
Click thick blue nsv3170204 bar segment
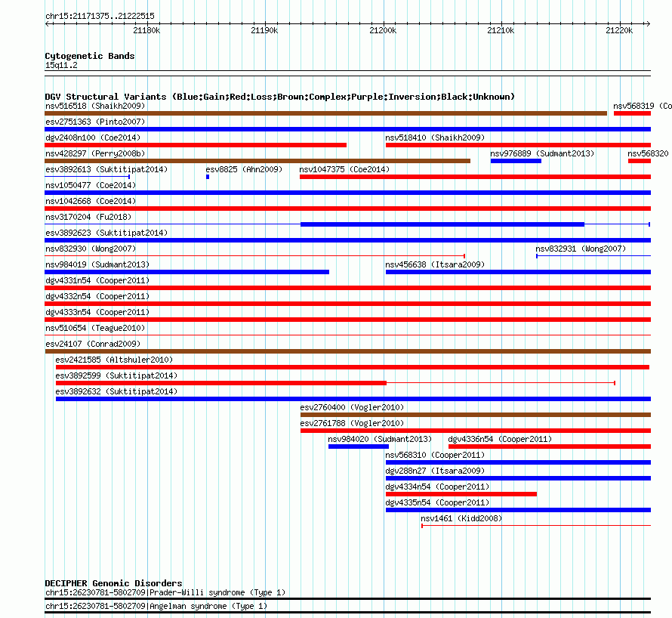tap(442, 224)
